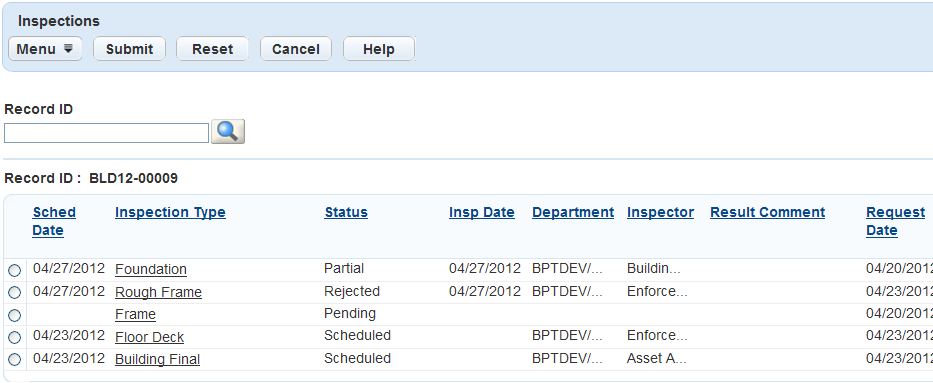The height and width of the screenshot is (383, 933).
Task: Sort the list by Status
Action: tap(346, 212)
